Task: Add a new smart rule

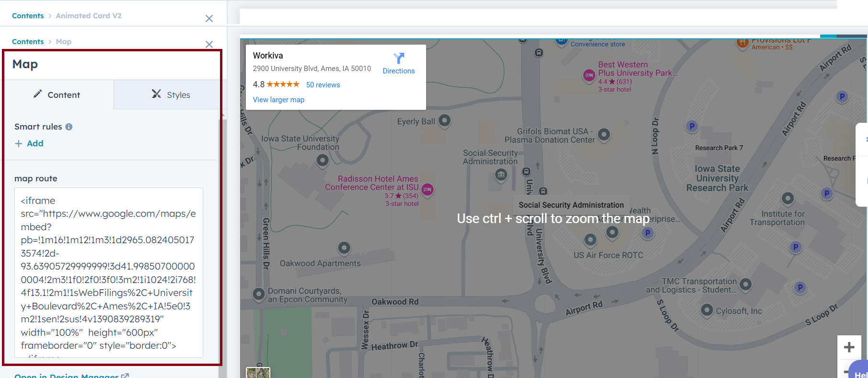Action: coord(29,143)
